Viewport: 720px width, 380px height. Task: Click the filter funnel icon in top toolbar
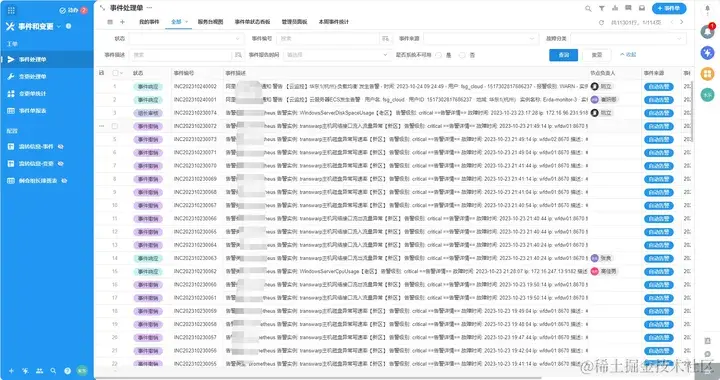click(x=602, y=9)
